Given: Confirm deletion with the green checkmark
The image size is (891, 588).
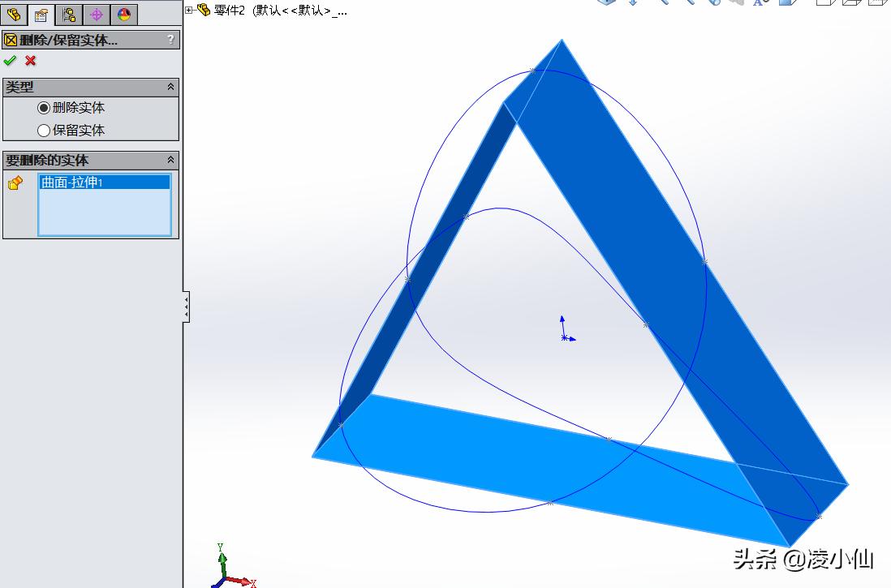Looking at the screenshot, I should pyautogui.click(x=10, y=60).
